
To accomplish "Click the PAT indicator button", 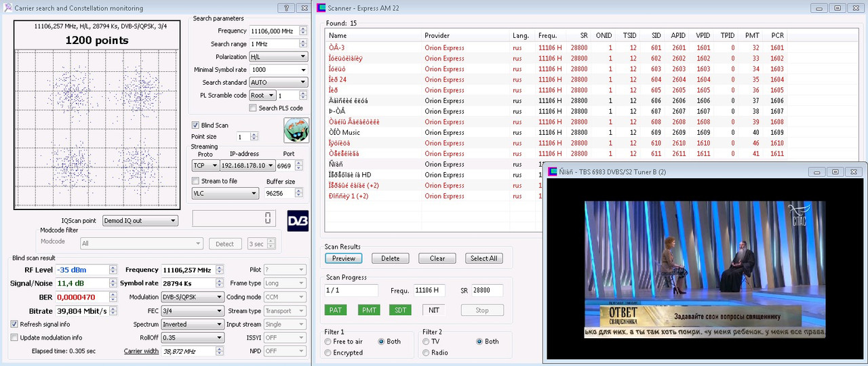I will pos(336,310).
